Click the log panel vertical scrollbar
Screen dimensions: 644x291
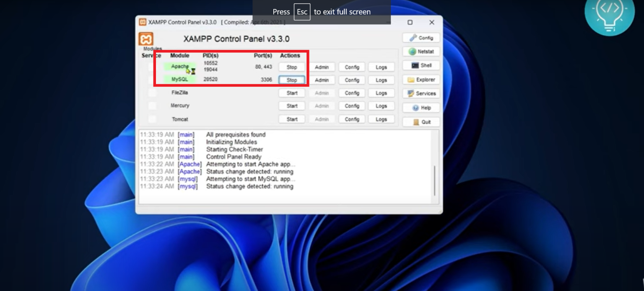435,180
